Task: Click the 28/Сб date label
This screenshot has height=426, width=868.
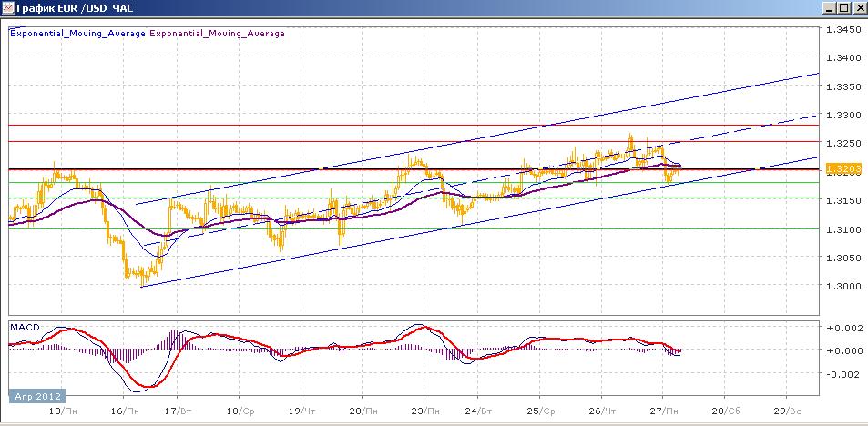Action: [x=726, y=411]
